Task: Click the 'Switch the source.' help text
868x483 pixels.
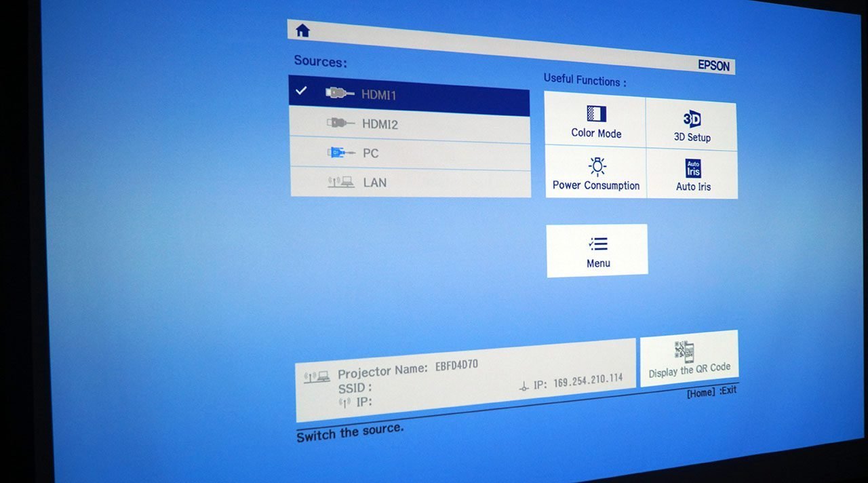Action: pos(349,433)
